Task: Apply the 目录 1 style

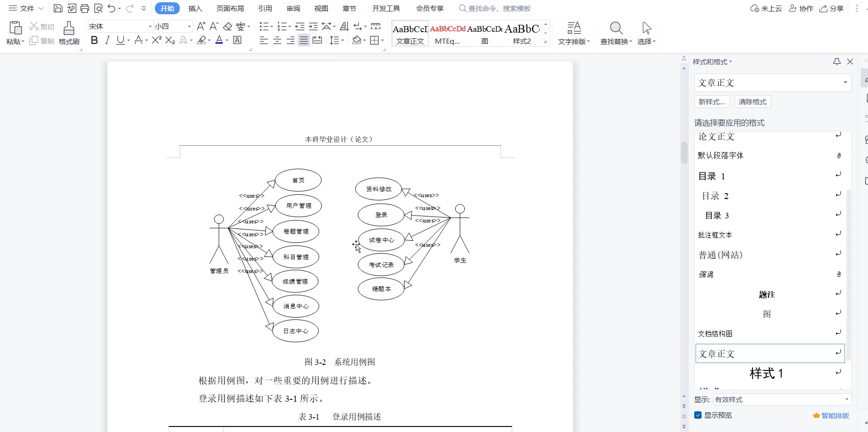Action: (770, 176)
